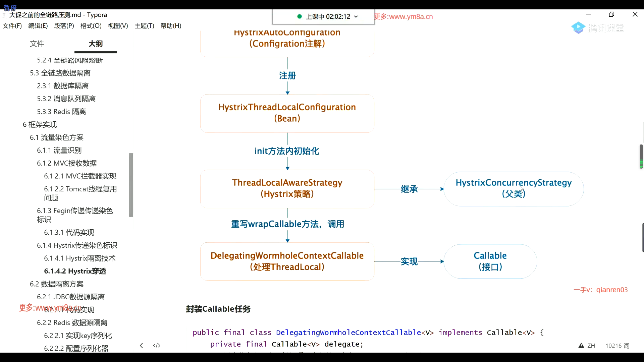Image resolution: width=644 pixels, height=362 pixels.
Task: Click the outline sidebar scrollbar thumb
Action: pyautogui.click(x=131, y=184)
